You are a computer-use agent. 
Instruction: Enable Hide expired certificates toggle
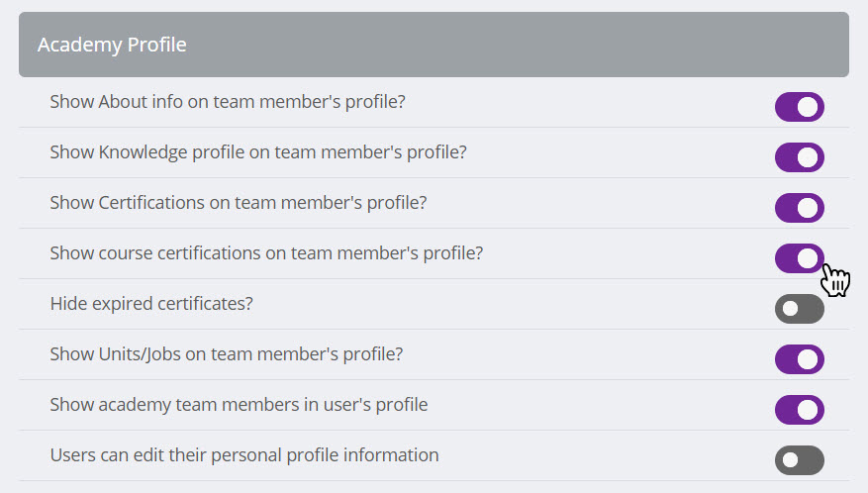click(799, 309)
